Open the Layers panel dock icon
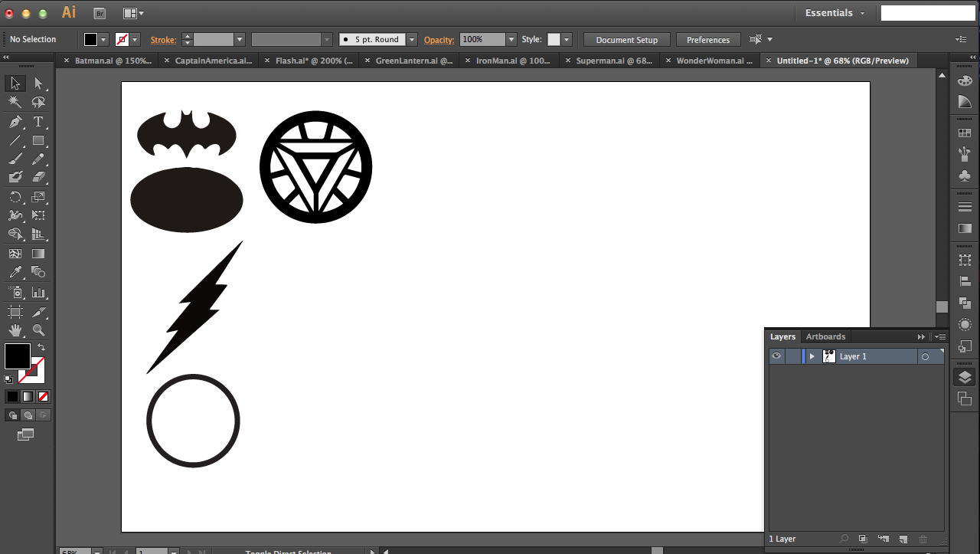Screen dimensions: 980x554 (965, 377)
